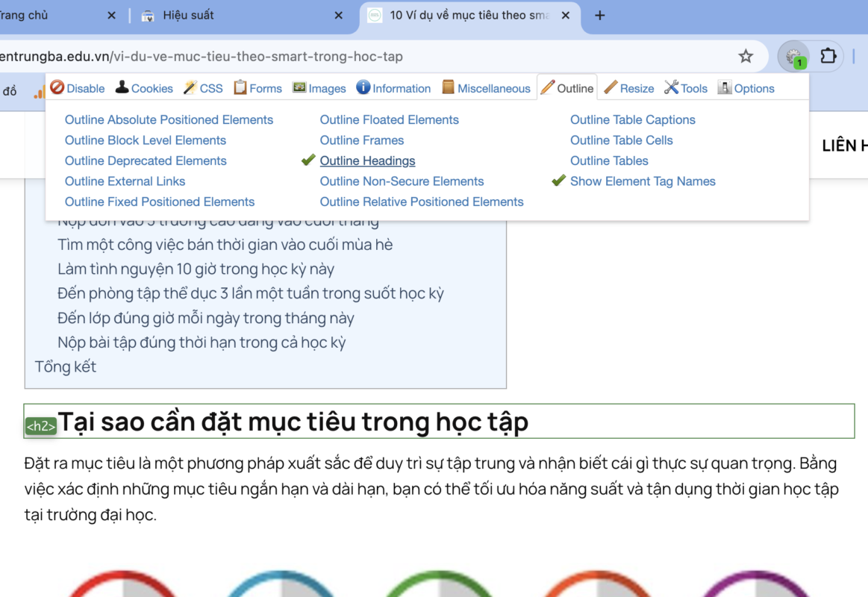The image size is (868, 597).
Task: Open a new browser tab
Action: click(x=599, y=16)
